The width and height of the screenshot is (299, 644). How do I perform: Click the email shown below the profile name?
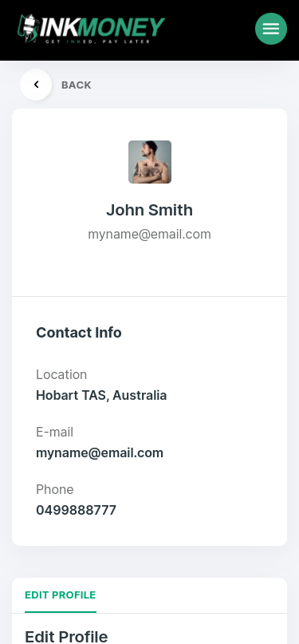pos(150,234)
